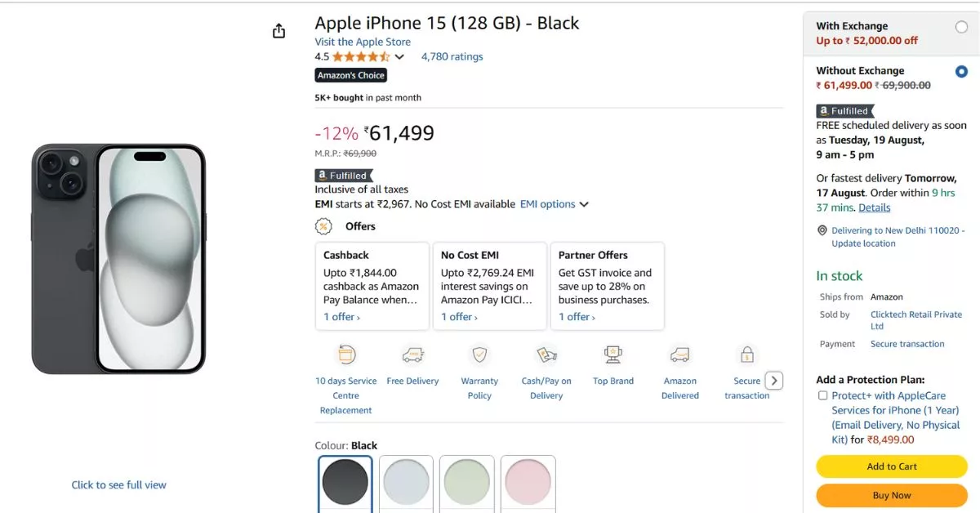Click the Secure transaction lock icon

click(x=746, y=355)
